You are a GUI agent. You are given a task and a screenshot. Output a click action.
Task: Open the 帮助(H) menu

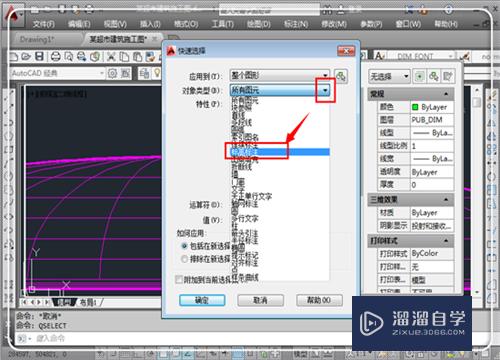446,24
